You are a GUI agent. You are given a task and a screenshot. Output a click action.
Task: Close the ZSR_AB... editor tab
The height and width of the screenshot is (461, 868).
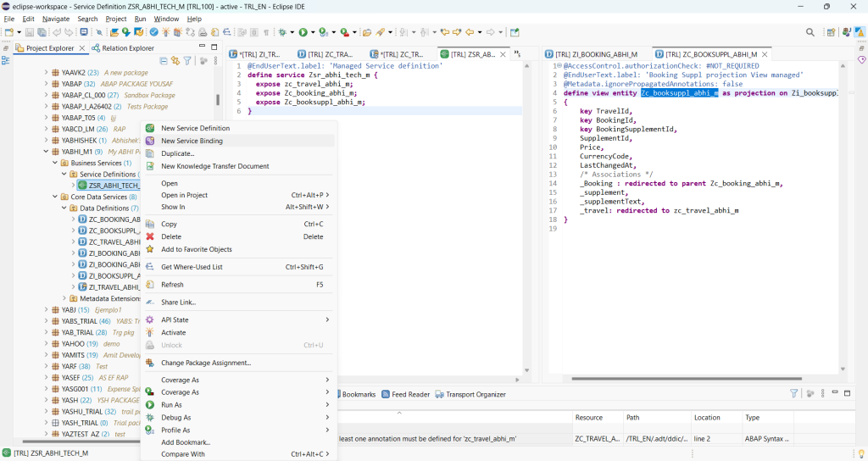click(x=503, y=54)
